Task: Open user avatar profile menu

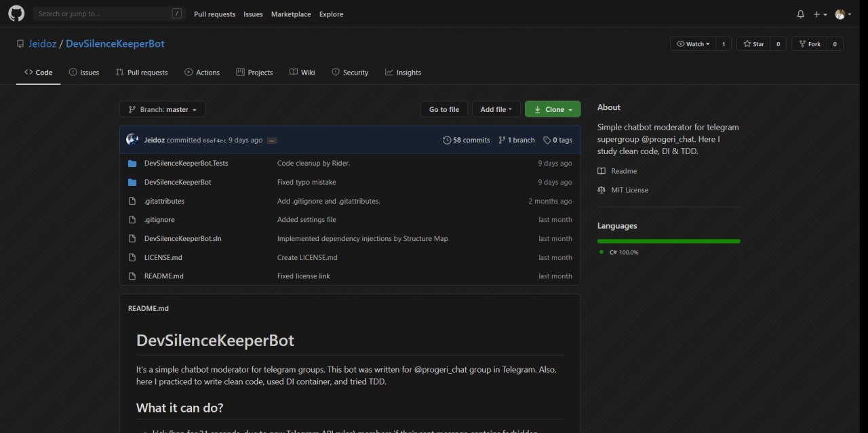Action: click(x=843, y=14)
